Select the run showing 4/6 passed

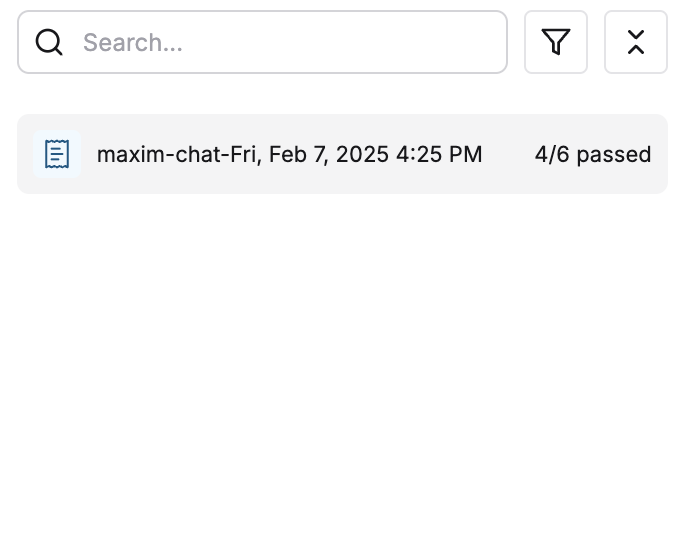tap(342, 154)
